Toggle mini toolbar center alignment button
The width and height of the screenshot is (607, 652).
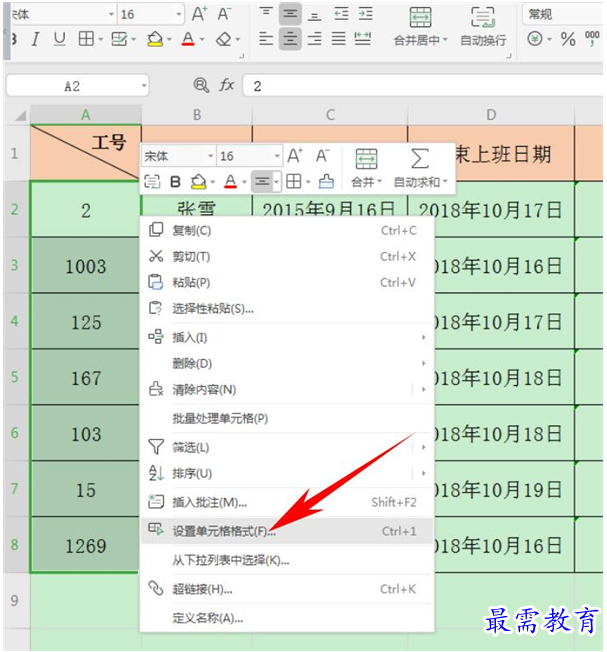(262, 182)
